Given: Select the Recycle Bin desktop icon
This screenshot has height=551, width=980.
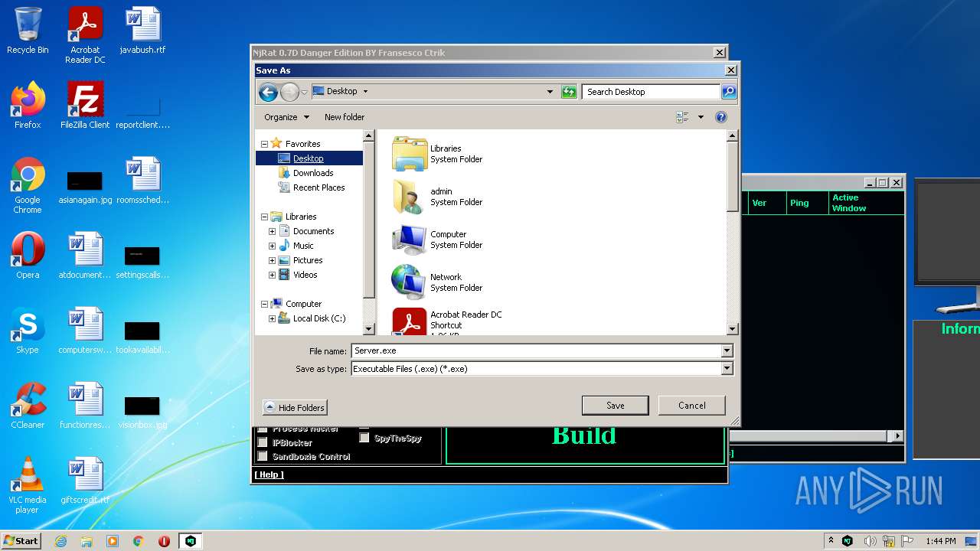Looking at the screenshot, I should [28, 31].
